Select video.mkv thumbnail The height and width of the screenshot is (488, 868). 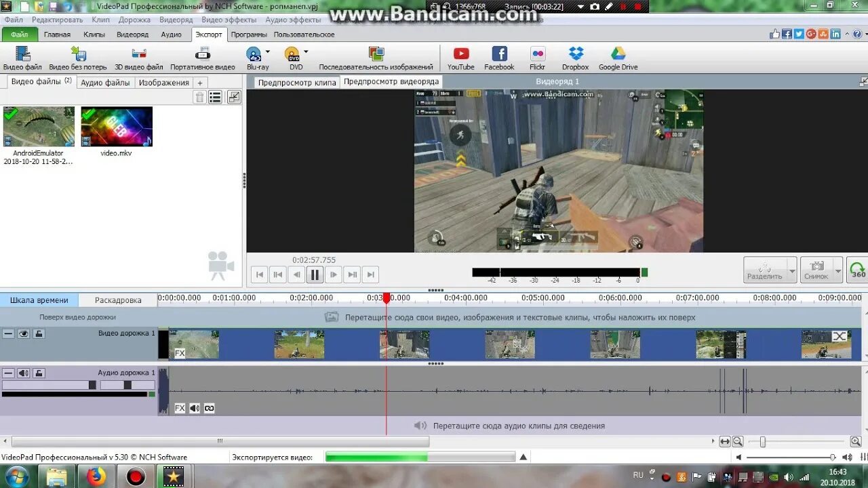[x=117, y=127]
